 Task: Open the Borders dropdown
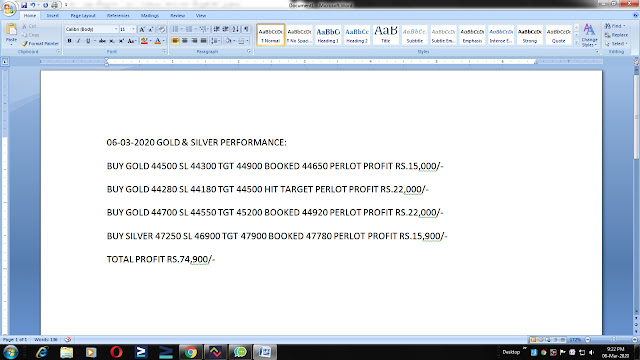247,41
